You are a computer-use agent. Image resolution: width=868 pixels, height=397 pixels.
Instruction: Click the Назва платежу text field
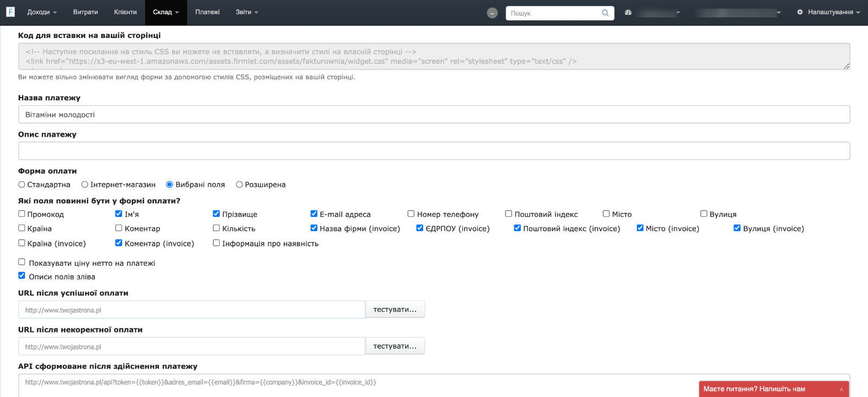(434, 114)
